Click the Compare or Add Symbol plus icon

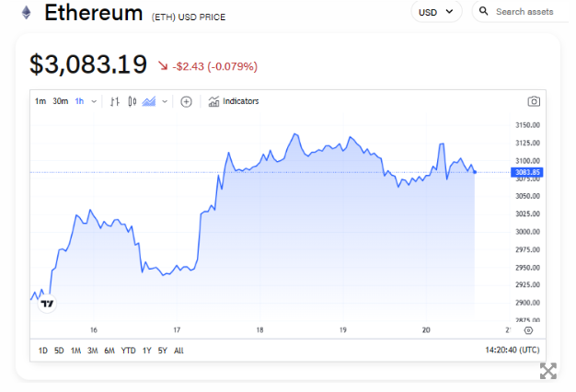[x=186, y=101]
